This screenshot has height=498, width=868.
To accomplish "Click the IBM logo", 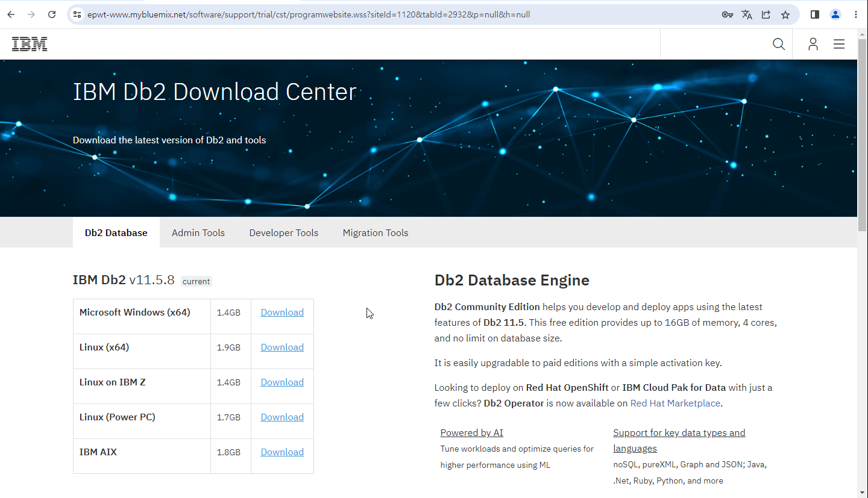I will [x=30, y=44].
